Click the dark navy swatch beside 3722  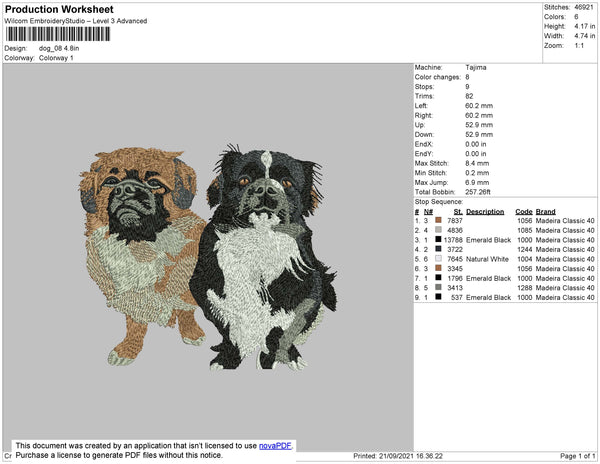coord(438,249)
